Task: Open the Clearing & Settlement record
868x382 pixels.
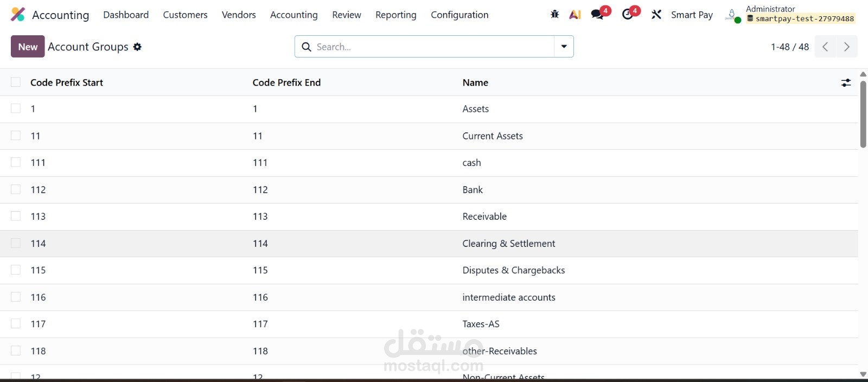Action: click(508, 244)
